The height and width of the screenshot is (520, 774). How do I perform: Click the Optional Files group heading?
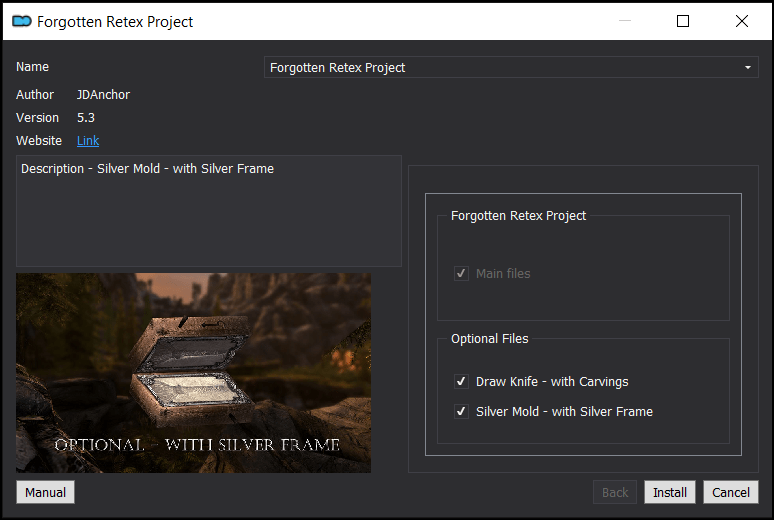[x=490, y=339]
